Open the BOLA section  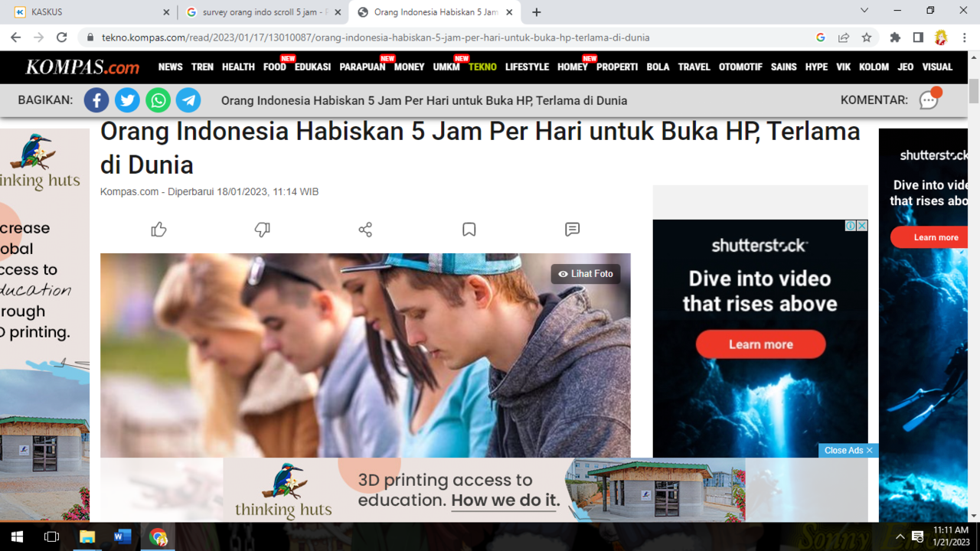pyautogui.click(x=658, y=67)
